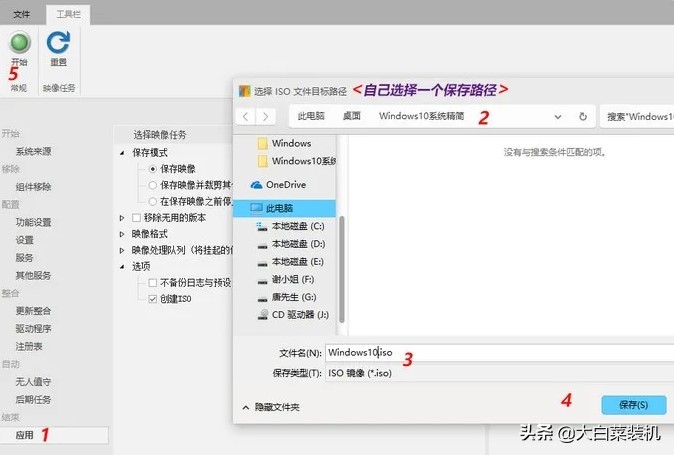This screenshot has height=455, width=674.
Task: Click the green Start (开始) icon
Action: (20, 43)
